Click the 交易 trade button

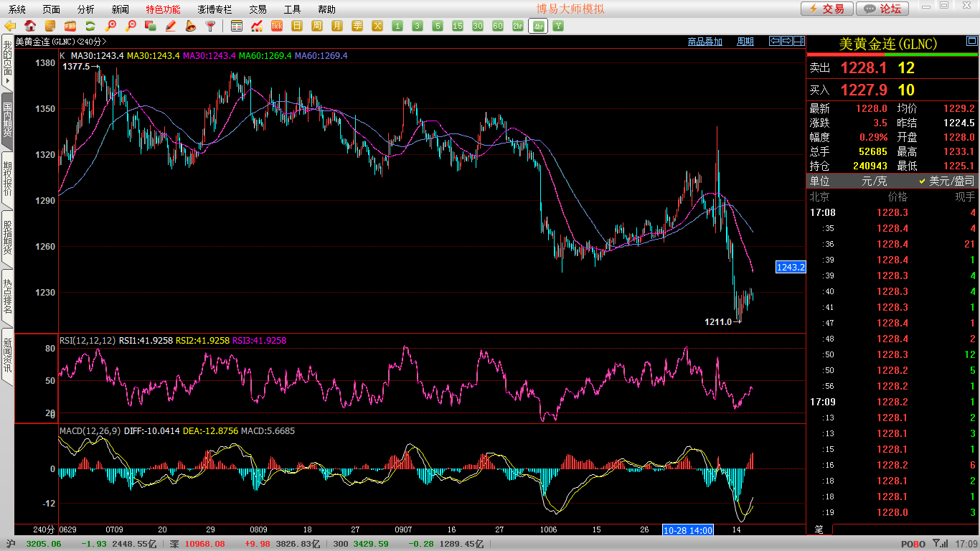click(x=826, y=9)
